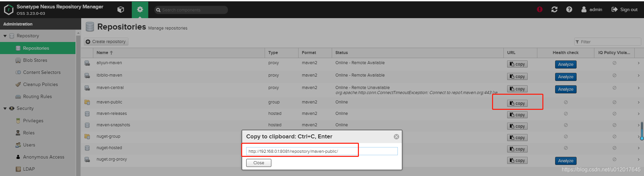644x176 pixels.
Task: Copy URL of maven-releases repository
Action: click(x=517, y=115)
